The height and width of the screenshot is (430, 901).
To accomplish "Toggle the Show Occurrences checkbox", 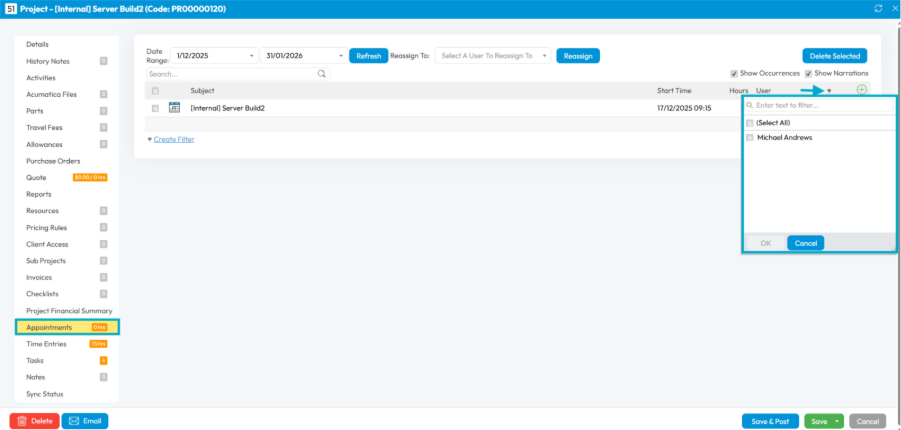I will click(x=734, y=74).
